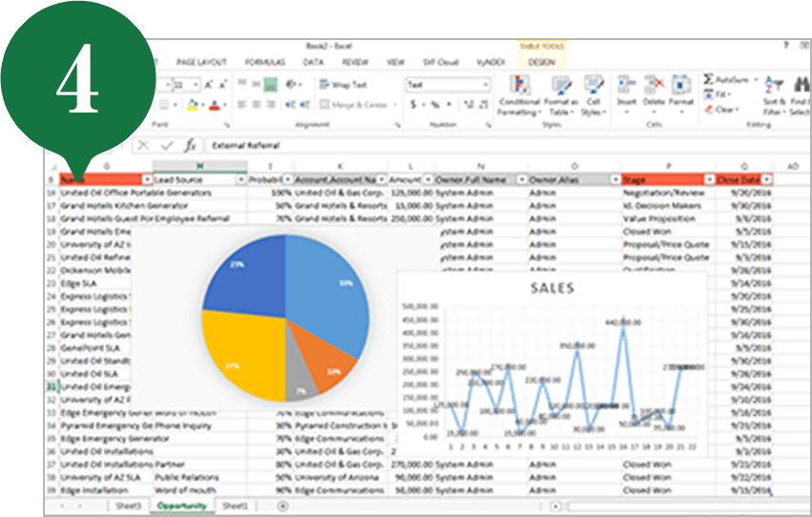Open the REVIEW ribbon tab
Image resolution: width=812 pixels, height=517 pixels.
[355, 62]
